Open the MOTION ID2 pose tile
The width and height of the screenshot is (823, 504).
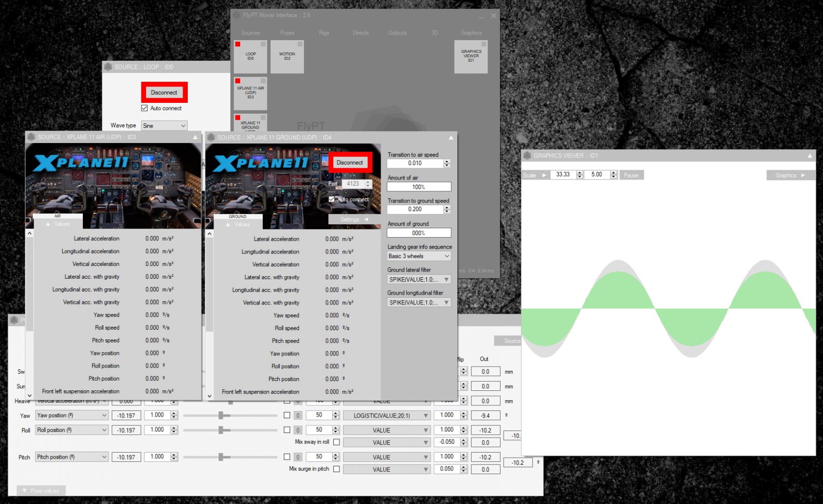(x=287, y=57)
